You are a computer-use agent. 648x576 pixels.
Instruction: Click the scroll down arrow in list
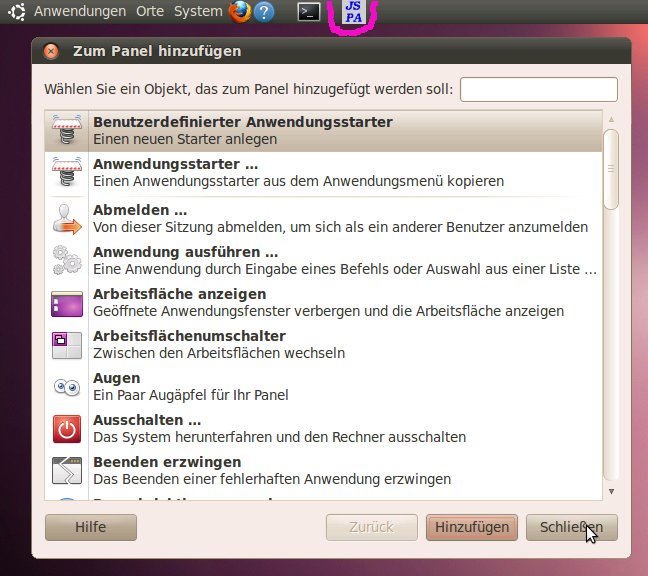pos(610,491)
